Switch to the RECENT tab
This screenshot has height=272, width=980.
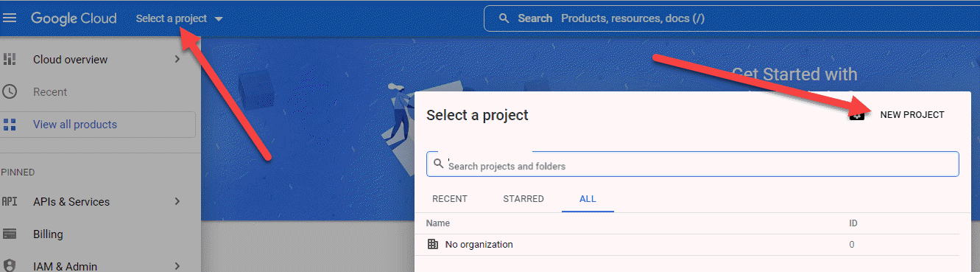pyautogui.click(x=450, y=199)
